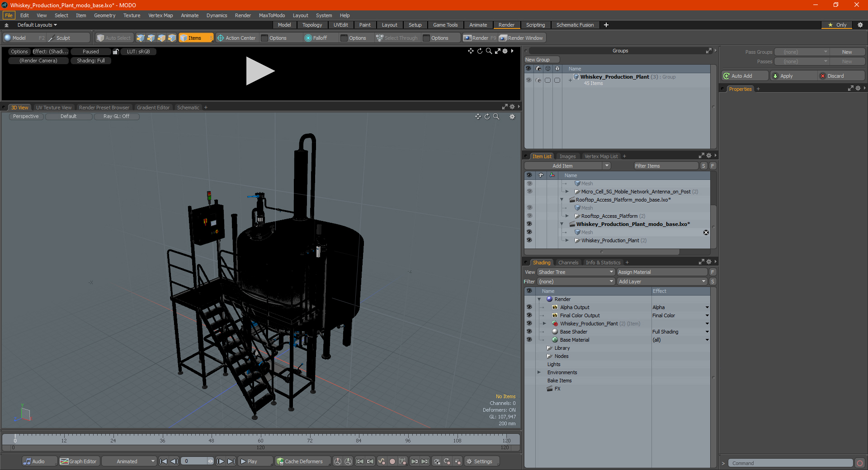Reset preview render with refresh icon
The image size is (868, 470).
pos(480,51)
